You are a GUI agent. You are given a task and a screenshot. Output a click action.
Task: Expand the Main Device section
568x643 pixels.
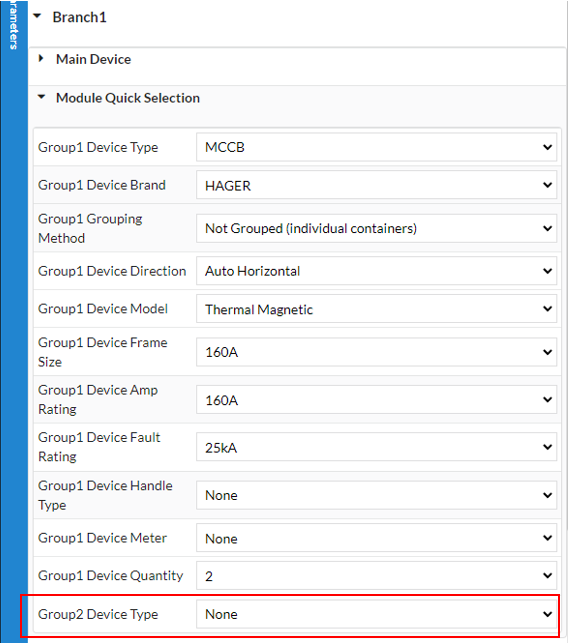click(41, 59)
